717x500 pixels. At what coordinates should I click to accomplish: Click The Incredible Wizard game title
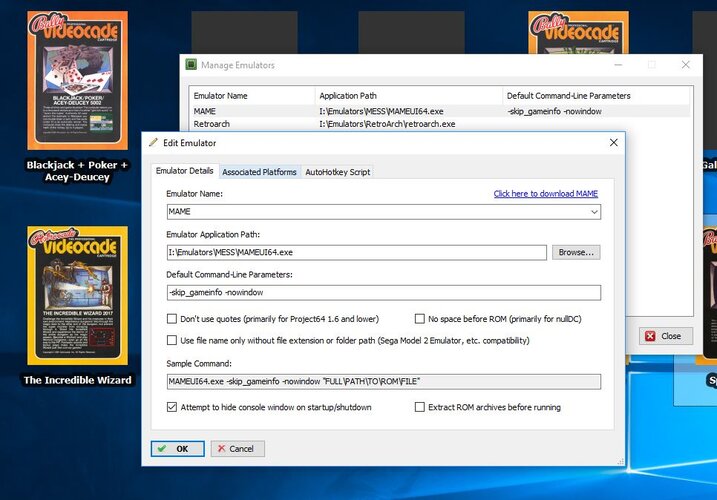tap(77, 380)
